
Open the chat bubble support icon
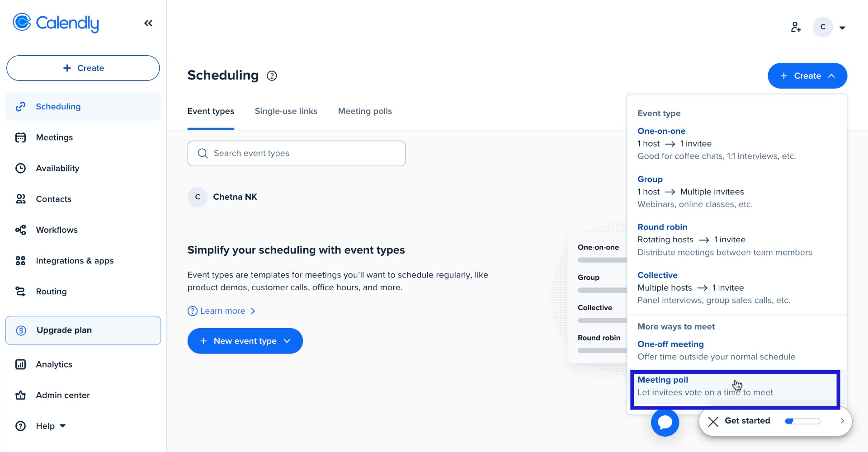(665, 422)
